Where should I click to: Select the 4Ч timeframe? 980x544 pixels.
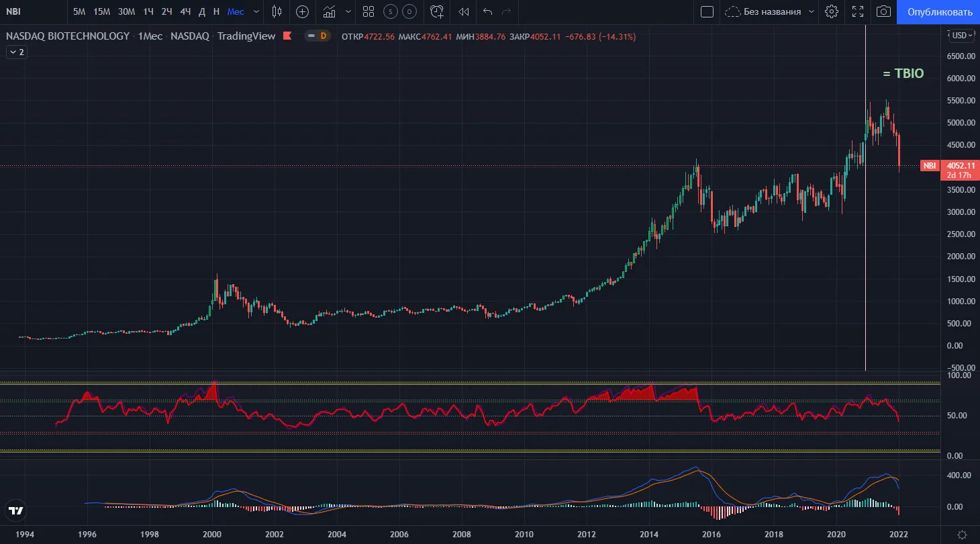(x=185, y=11)
